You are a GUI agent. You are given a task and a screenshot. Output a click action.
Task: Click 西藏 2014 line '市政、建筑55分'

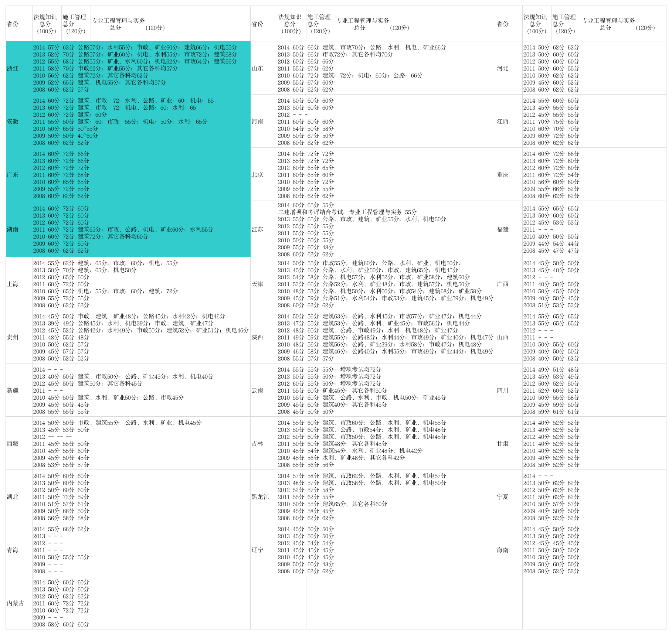pos(118,423)
